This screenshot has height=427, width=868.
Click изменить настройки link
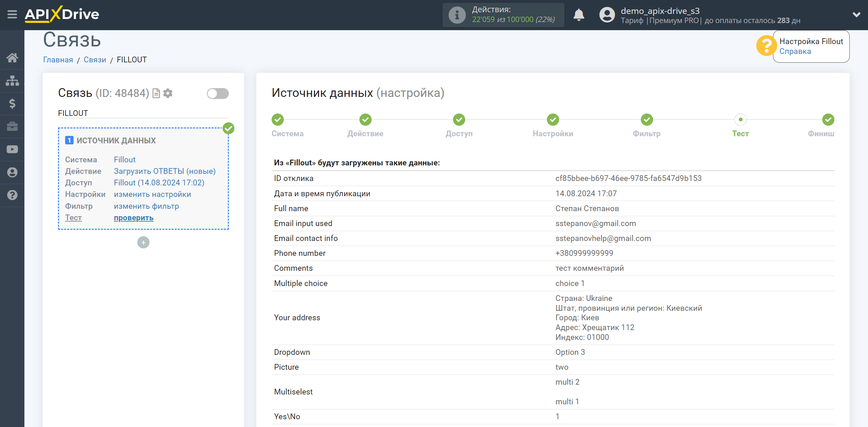(152, 194)
